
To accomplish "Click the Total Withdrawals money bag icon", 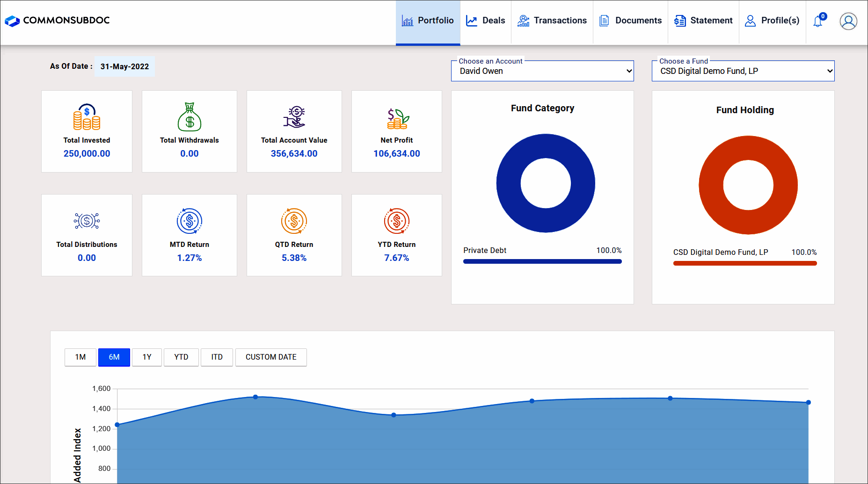I will click(190, 117).
